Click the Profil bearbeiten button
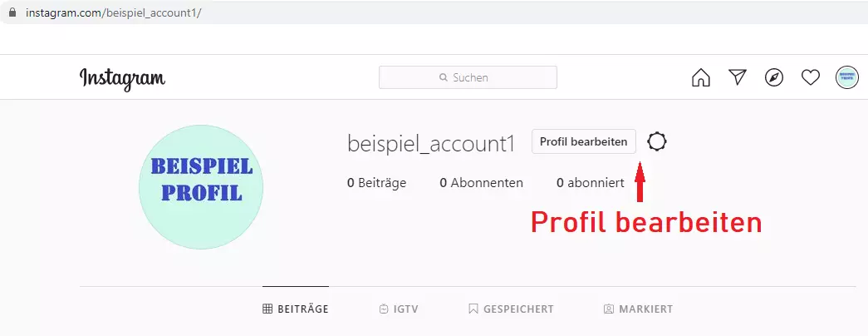The height and width of the screenshot is (336, 868). (x=584, y=142)
